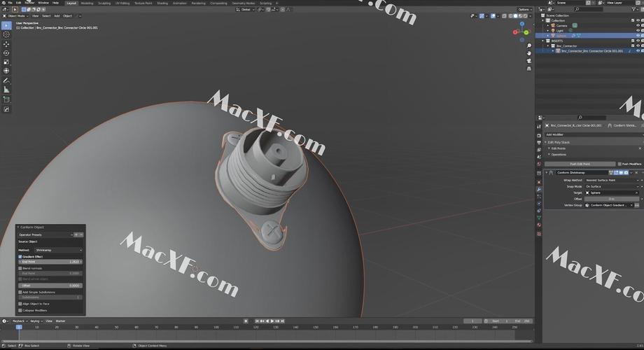Enable Add Simple Subdivisions checkbox
Image resolution: width=644 pixels, height=350 pixels.
point(20,292)
